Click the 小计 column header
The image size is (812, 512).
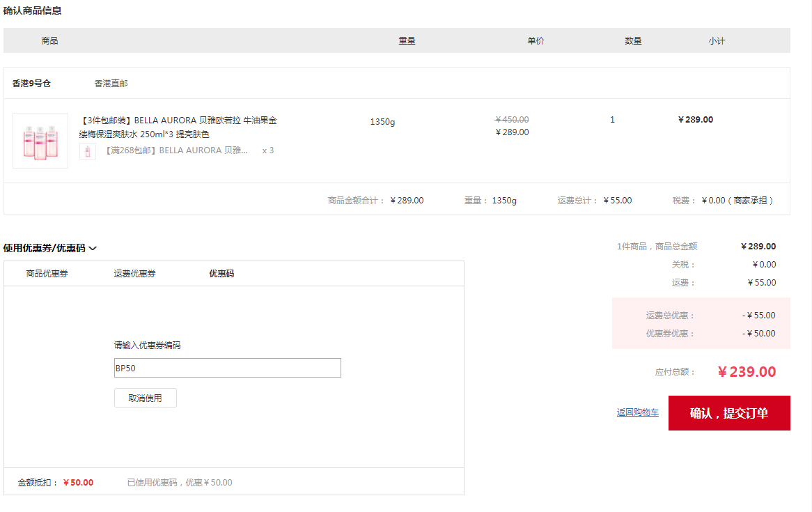coord(717,41)
